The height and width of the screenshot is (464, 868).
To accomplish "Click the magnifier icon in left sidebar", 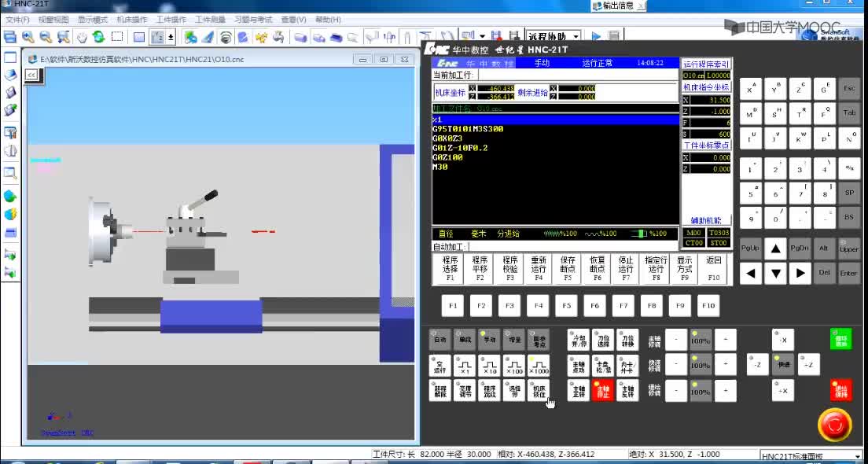I will click(x=10, y=173).
